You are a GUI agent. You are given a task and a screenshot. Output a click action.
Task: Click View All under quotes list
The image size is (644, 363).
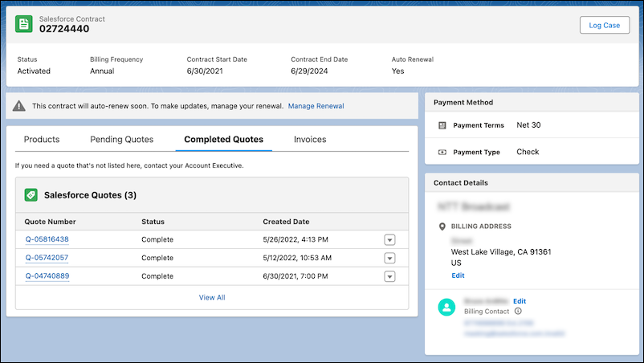pos(212,297)
